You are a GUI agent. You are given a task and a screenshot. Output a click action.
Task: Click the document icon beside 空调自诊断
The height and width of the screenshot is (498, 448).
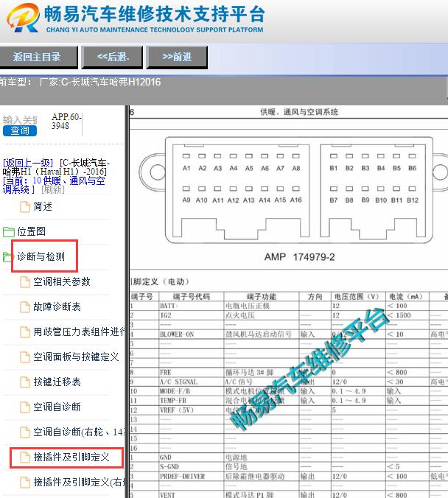click(25, 407)
